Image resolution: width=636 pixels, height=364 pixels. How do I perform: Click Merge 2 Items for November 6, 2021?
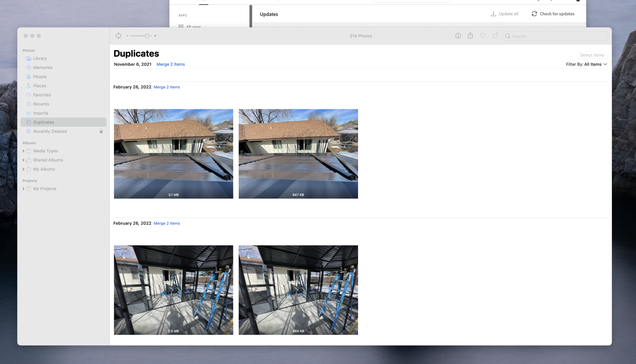[x=170, y=64]
